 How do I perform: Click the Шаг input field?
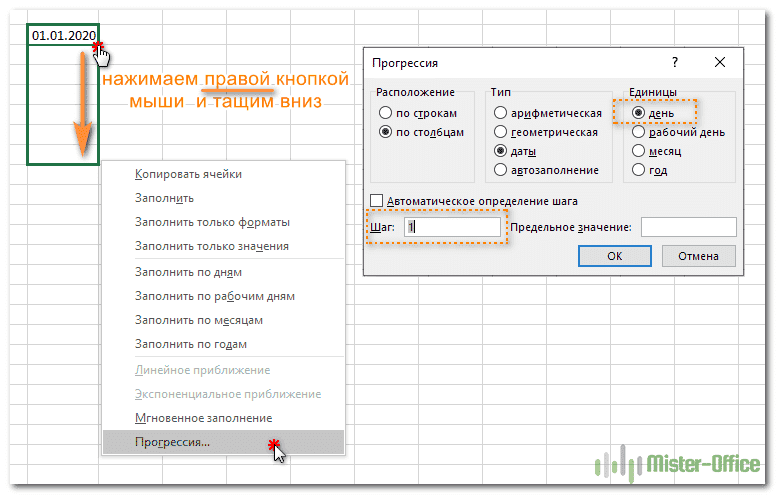coord(452,228)
